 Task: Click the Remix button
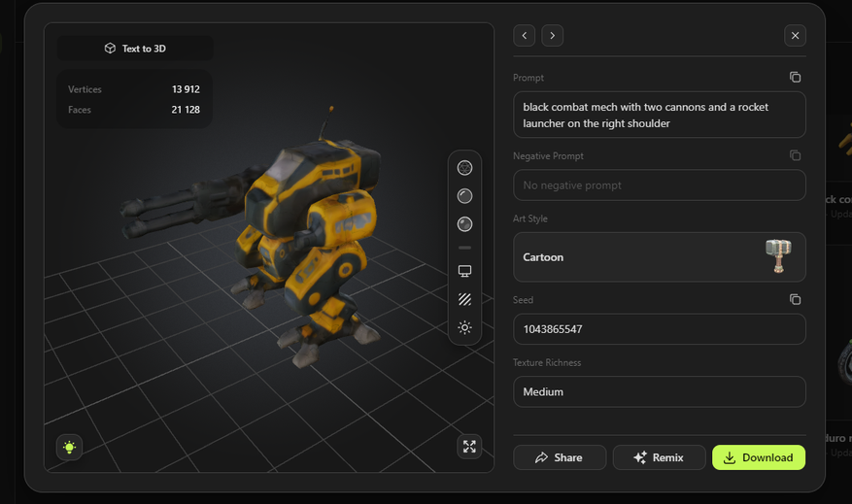(x=659, y=457)
